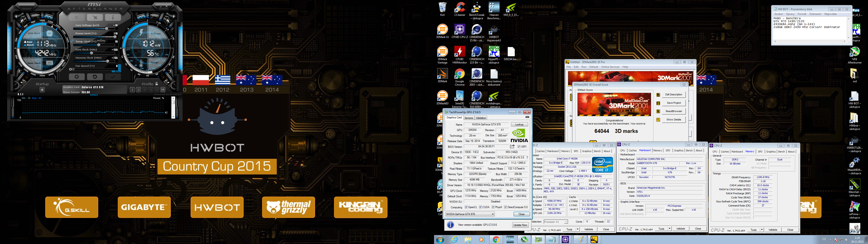
Task: Click Afterburner graph scrollbar down arrow
Action: tap(173, 117)
